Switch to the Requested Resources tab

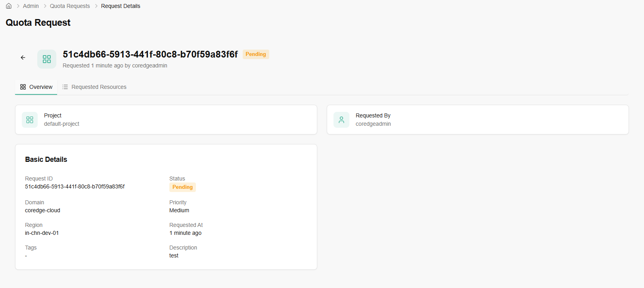point(99,87)
